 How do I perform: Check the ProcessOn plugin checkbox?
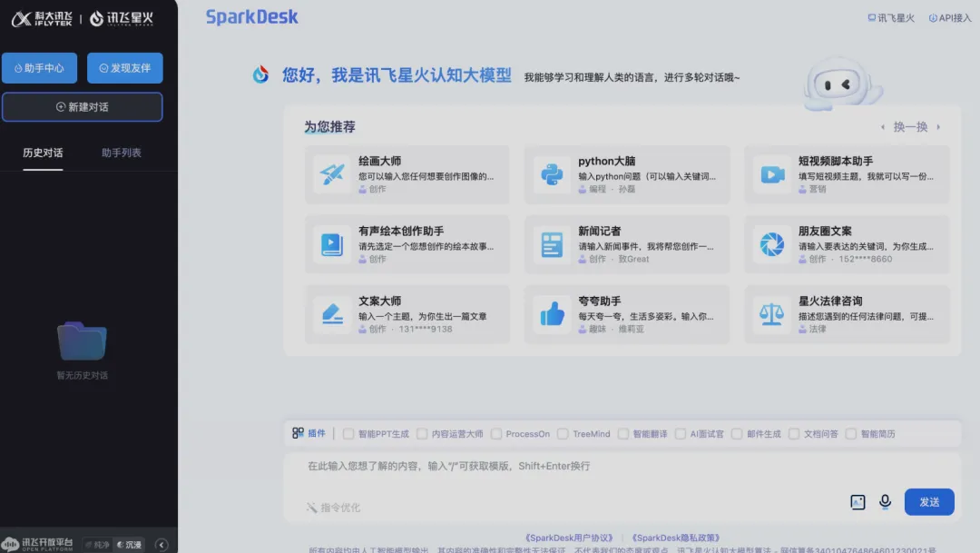pos(496,433)
